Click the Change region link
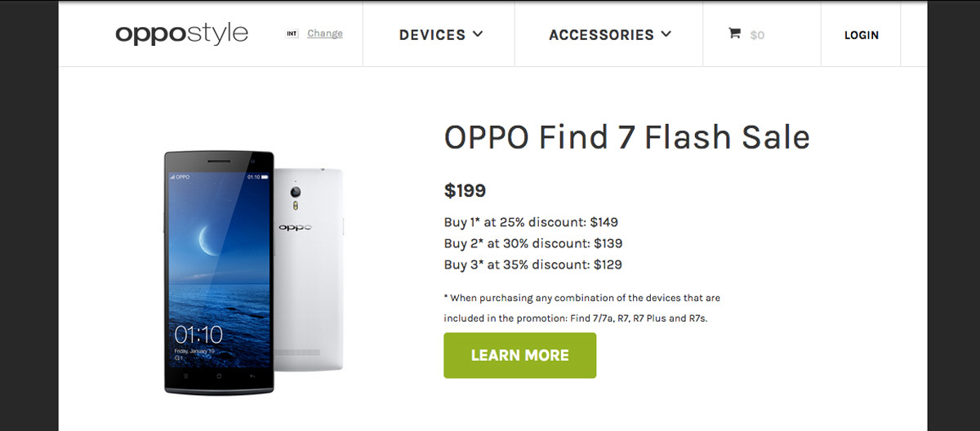 click(x=325, y=33)
